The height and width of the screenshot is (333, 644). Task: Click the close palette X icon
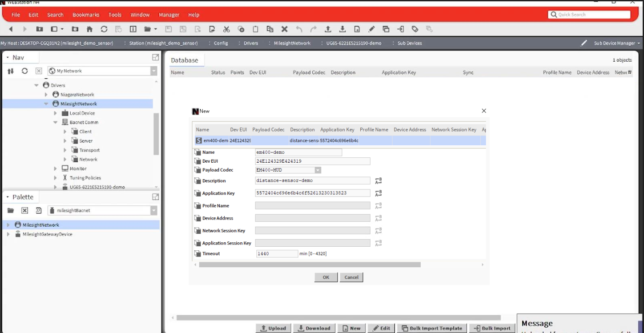[x=25, y=211]
